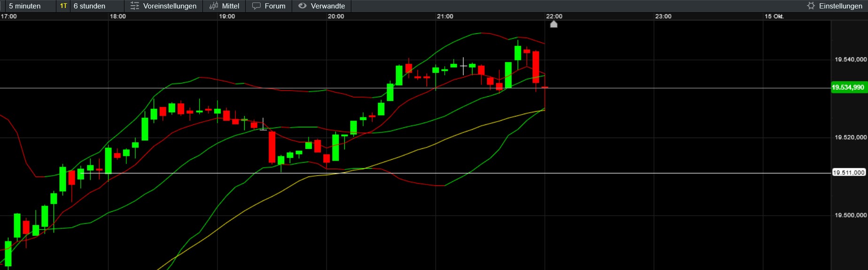Select the green 19.534,990 current price tag

[848, 87]
